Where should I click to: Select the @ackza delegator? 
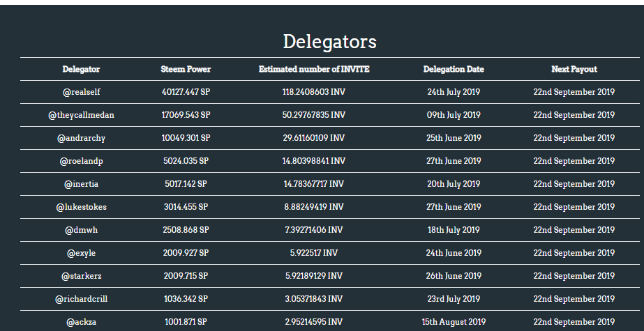point(81,322)
